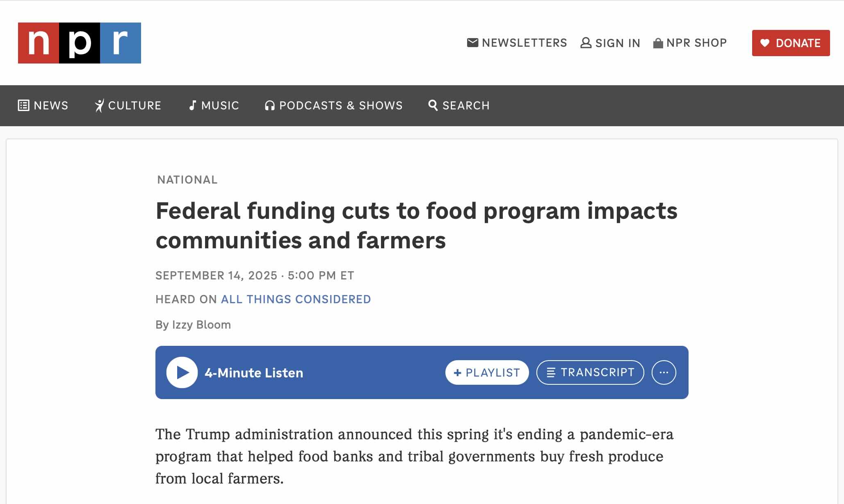Add the story to Playlist

coord(486,372)
